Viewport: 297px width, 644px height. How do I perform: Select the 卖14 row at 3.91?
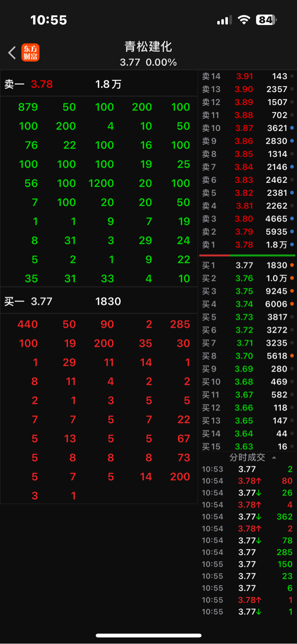pyautogui.click(x=247, y=76)
